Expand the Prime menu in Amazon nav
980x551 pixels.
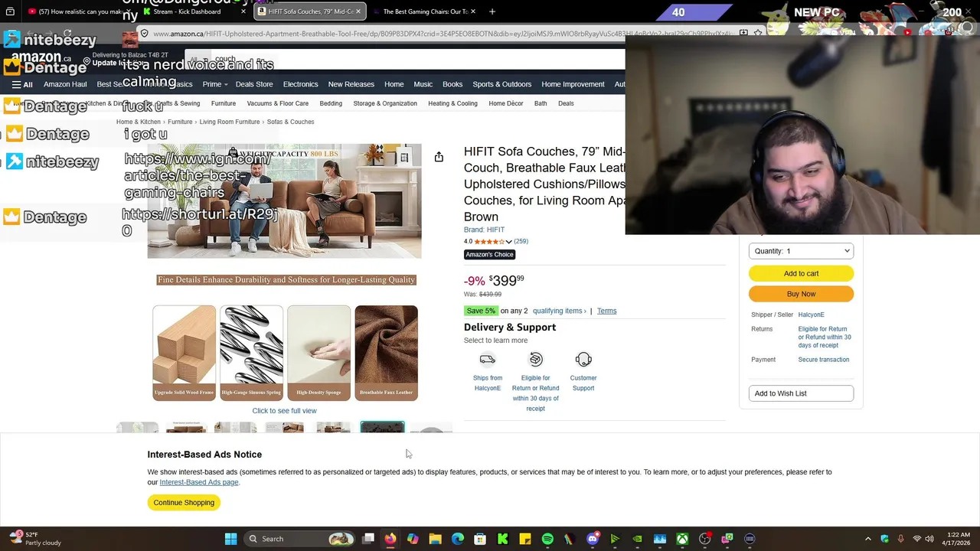214,84
